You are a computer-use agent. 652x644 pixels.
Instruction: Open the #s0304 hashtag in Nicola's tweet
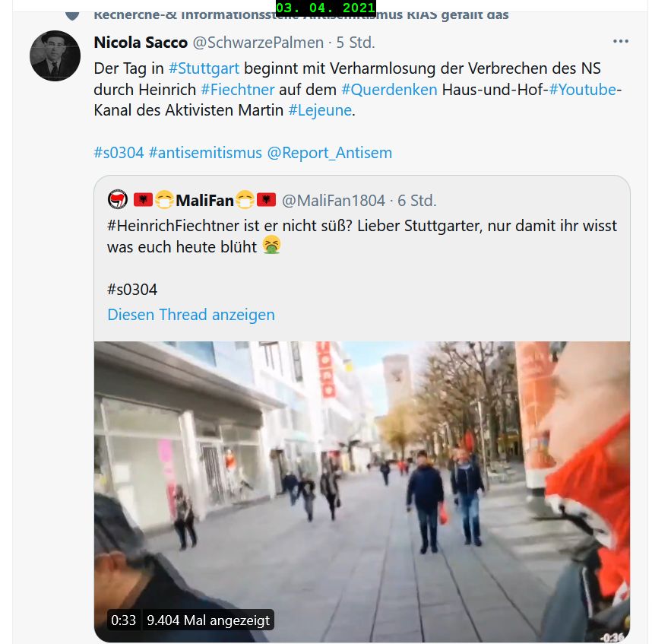[x=119, y=153]
